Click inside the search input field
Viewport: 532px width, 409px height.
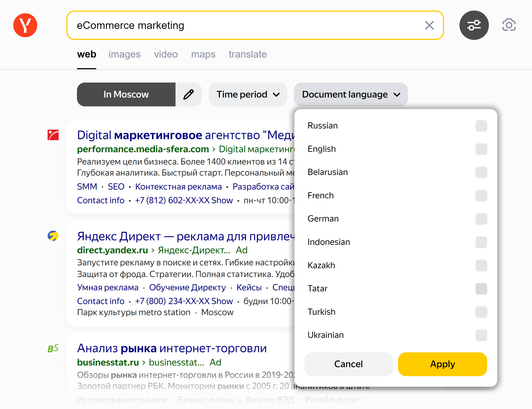coord(219,25)
